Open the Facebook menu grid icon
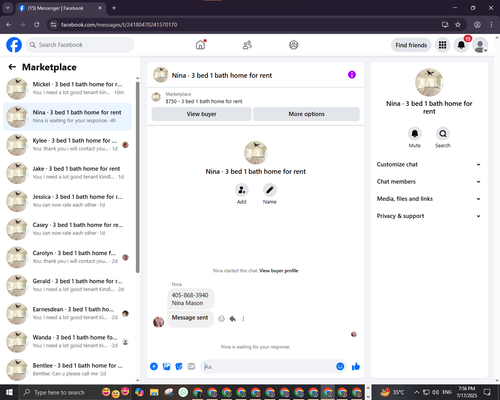 [442, 45]
